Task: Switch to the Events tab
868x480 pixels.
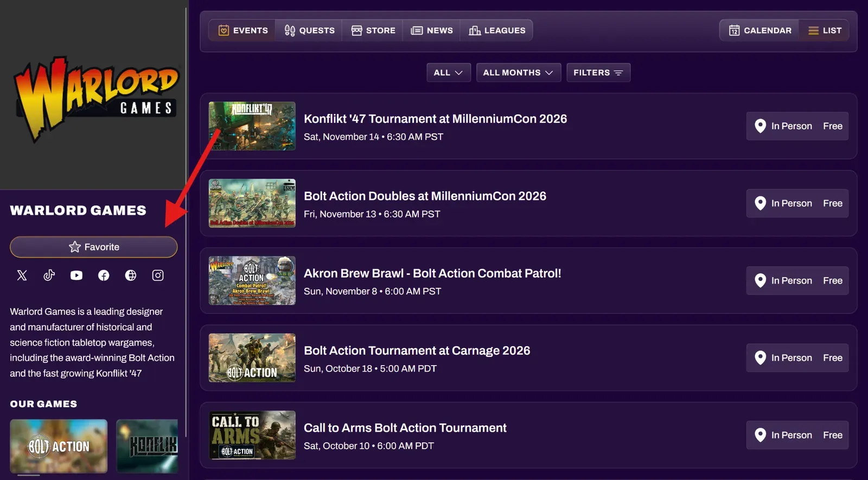Action: [x=243, y=30]
